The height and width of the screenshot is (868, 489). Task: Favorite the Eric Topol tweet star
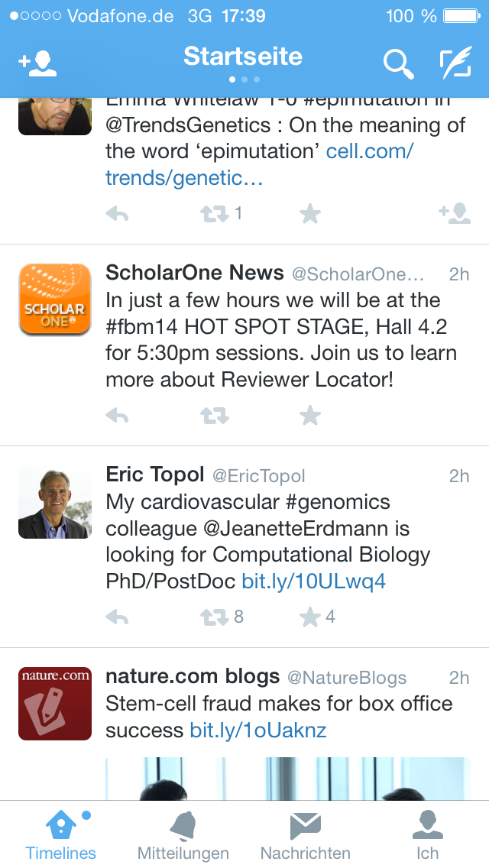310,617
